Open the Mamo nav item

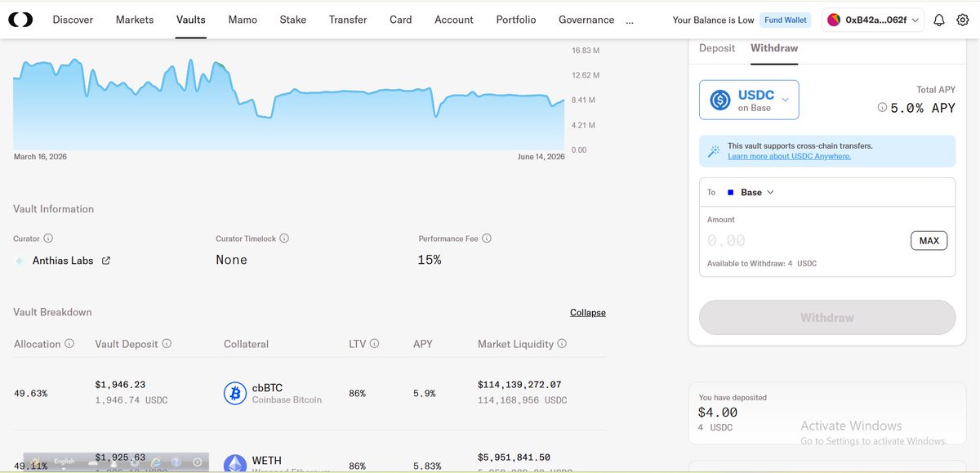click(243, 20)
